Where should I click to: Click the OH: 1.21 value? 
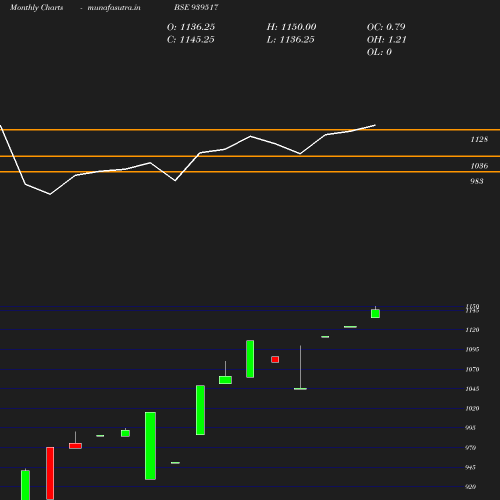pos(387,39)
